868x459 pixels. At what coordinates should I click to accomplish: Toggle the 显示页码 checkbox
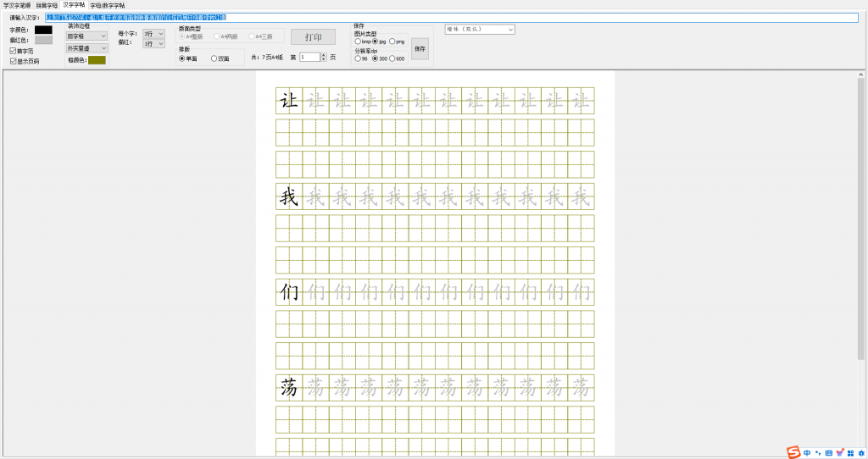13,61
